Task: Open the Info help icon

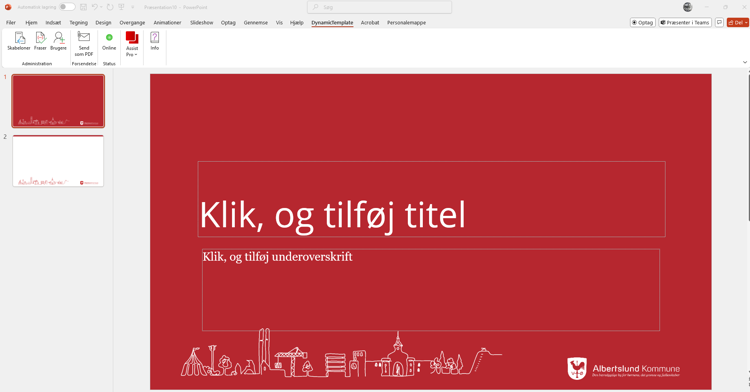Action: [154, 41]
